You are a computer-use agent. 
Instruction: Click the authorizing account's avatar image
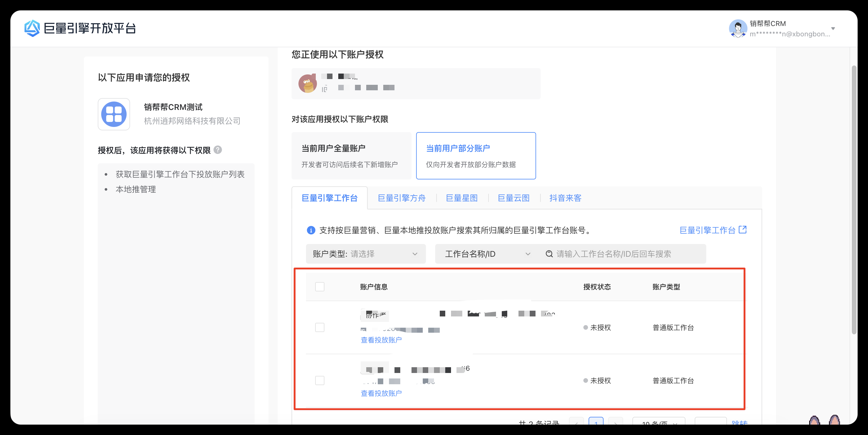point(308,84)
